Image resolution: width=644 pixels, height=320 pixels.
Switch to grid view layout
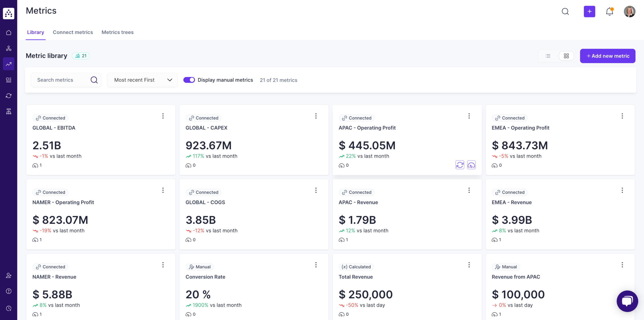click(566, 56)
